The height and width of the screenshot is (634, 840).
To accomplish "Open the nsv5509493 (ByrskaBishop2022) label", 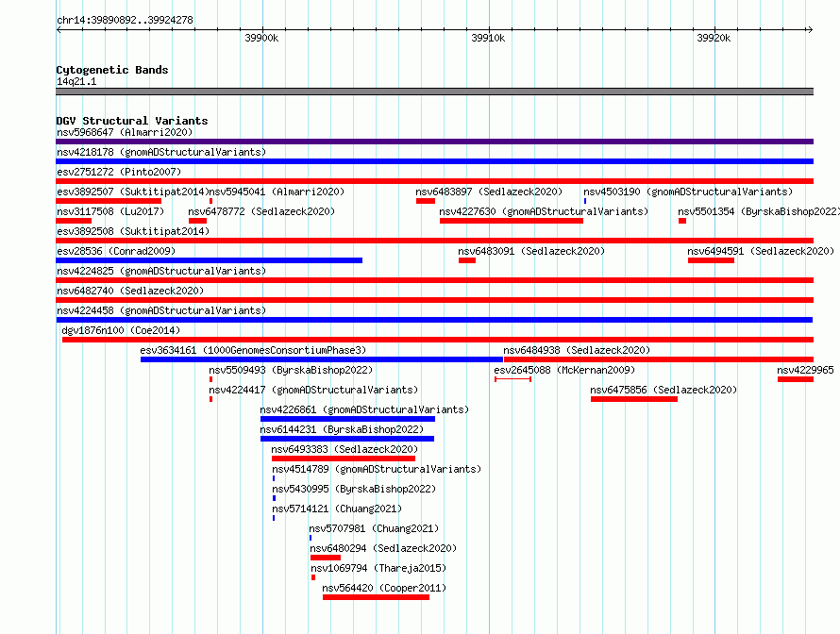I will (291, 370).
